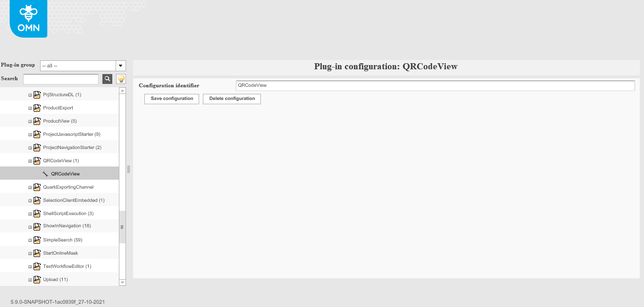
Task: Open the Plug-in group dropdown
Action: [120, 66]
